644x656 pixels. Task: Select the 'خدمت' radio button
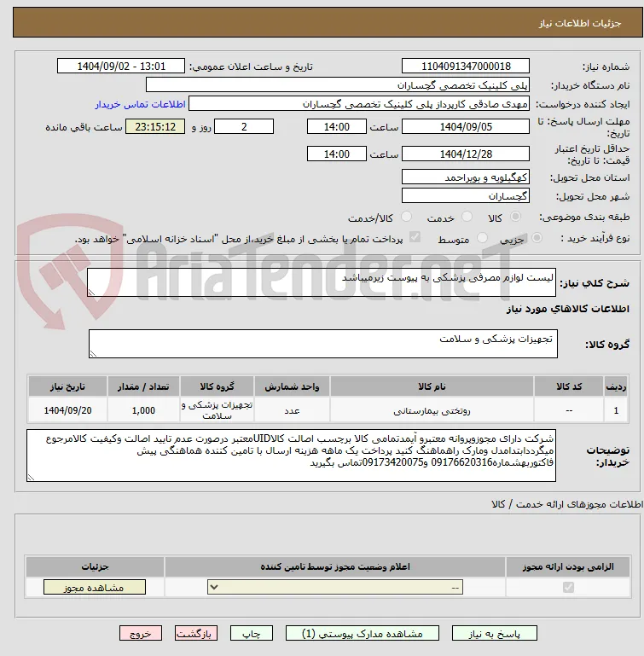pyautogui.click(x=467, y=217)
